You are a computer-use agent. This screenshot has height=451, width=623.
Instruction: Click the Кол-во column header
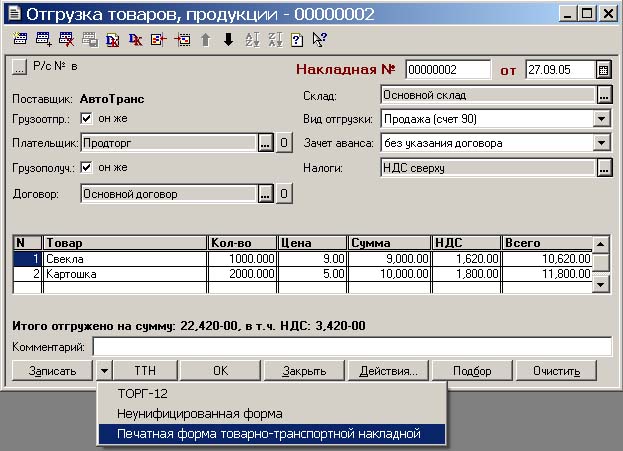(x=242, y=243)
